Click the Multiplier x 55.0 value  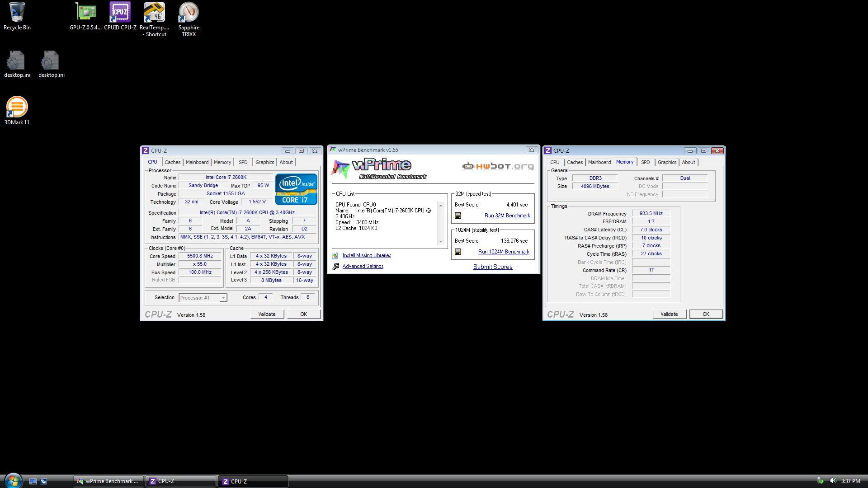(x=200, y=264)
